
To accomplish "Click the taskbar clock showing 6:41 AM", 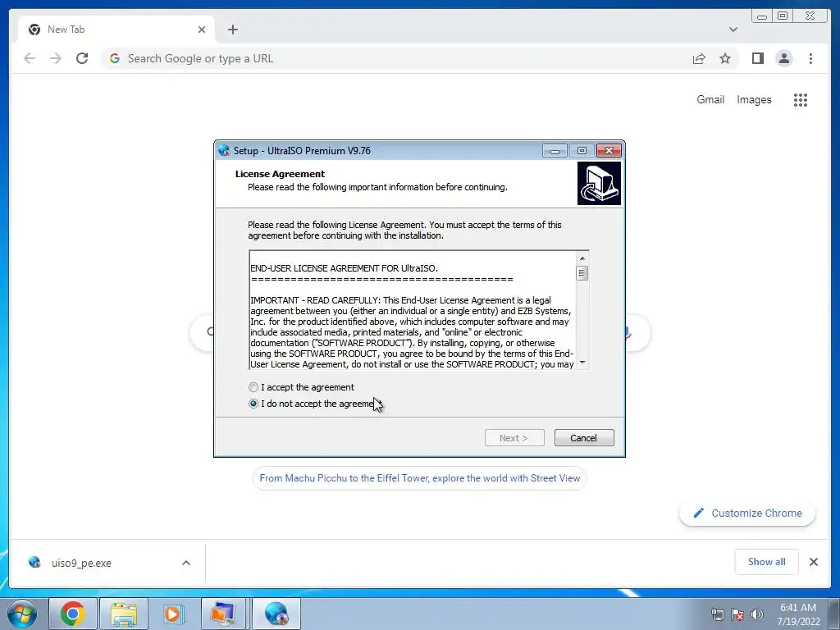I will 798,614.
